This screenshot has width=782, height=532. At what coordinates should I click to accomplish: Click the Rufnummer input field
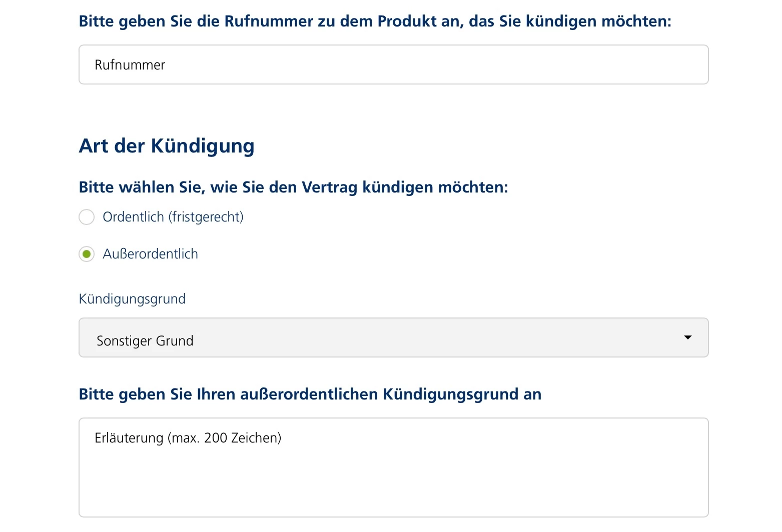[393, 64]
